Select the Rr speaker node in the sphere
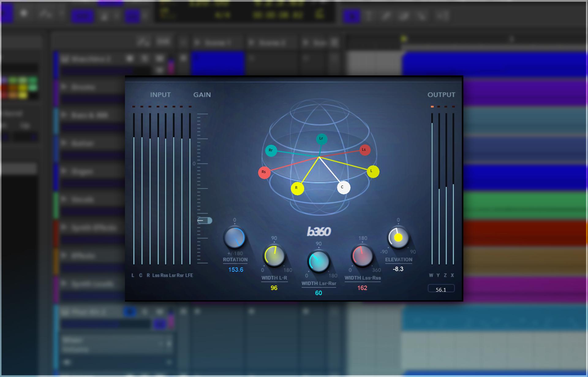 tap(271, 150)
